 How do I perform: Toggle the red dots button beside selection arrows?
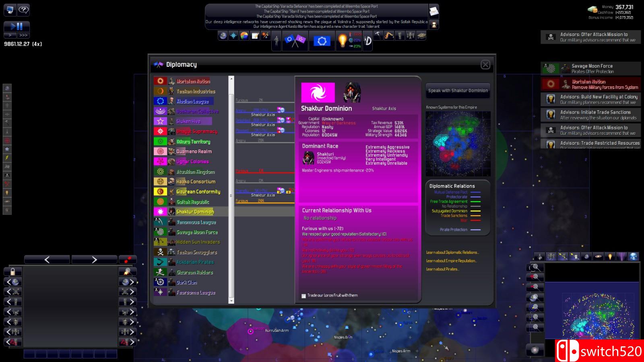pyautogui.click(x=128, y=259)
